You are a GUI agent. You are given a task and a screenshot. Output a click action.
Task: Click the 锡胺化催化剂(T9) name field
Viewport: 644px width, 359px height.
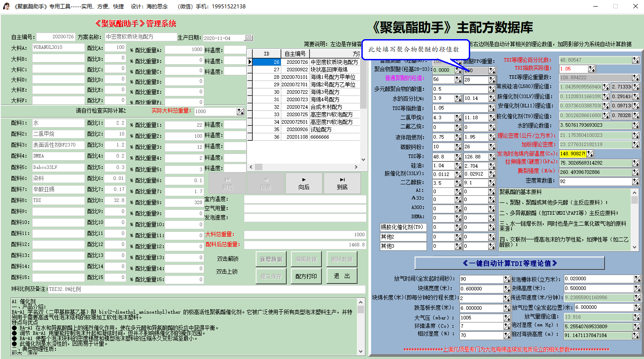coord(403,227)
